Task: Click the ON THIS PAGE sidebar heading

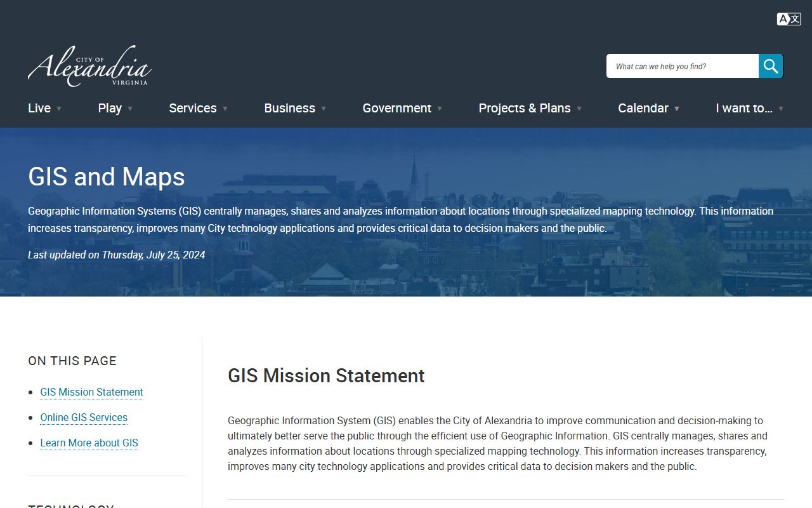Action: click(72, 361)
